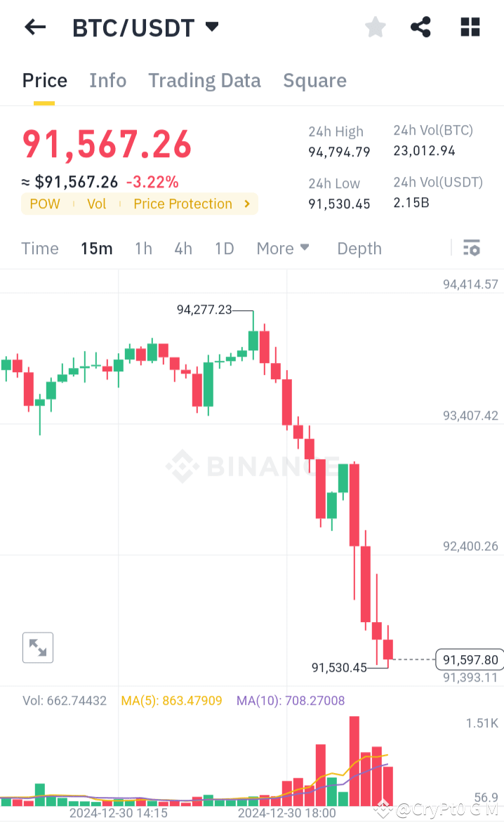Toggle the POW label
Viewport: 504px width, 825px height.
pyautogui.click(x=44, y=204)
